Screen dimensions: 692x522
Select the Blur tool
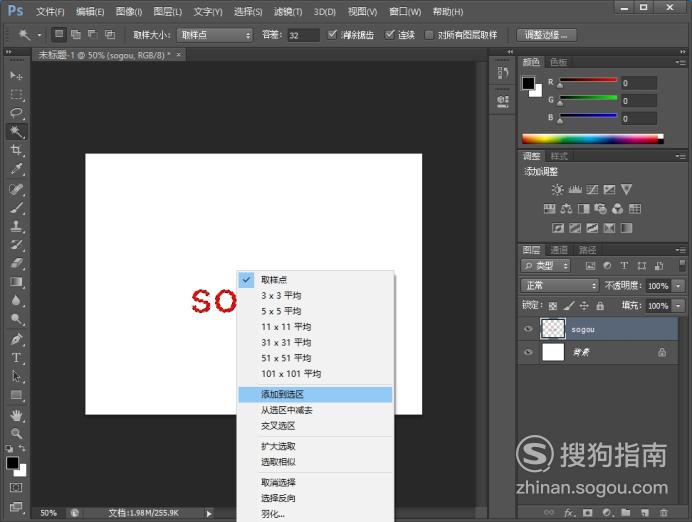(16, 300)
